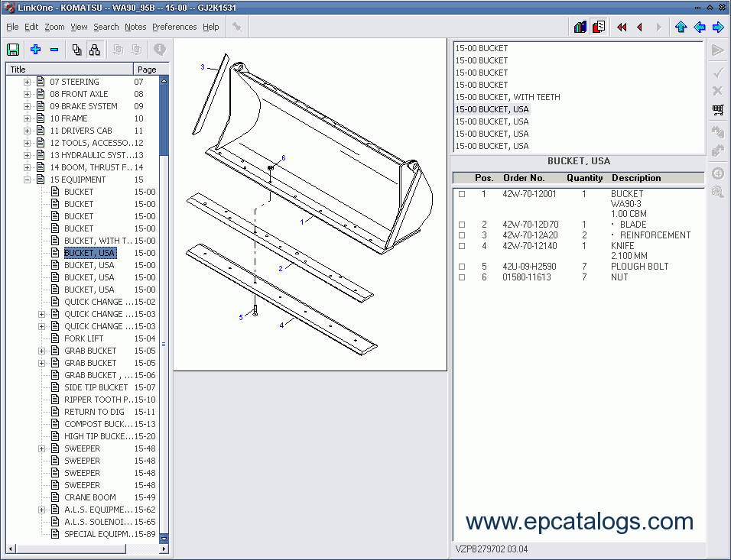Screen dimensions: 731x560
Task: Select RIPPER TOOTH P... in the tree
Action: [x=99, y=400]
